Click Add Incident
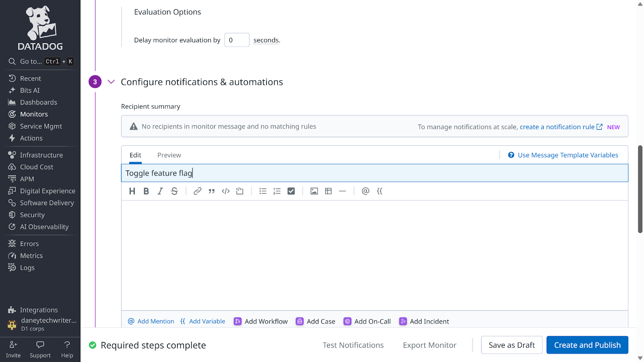Screen dimensions: 644x362 pyautogui.click(x=424, y=321)
